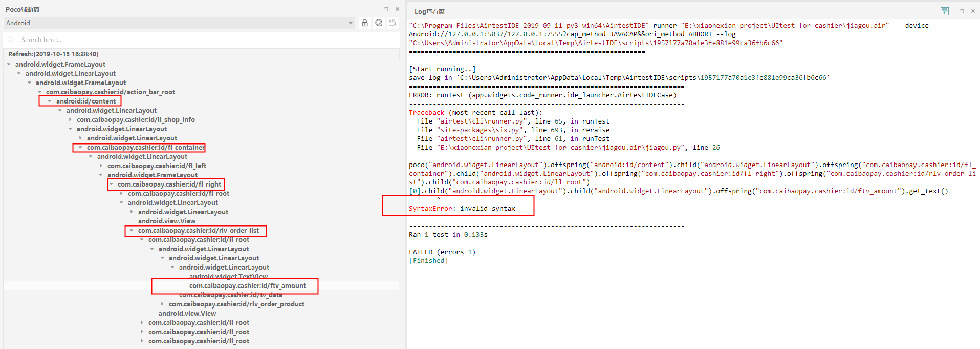The height and width of the screenshot is (349, 980).
Task: Select the fl_right tree row
Action: coord(169,184)
